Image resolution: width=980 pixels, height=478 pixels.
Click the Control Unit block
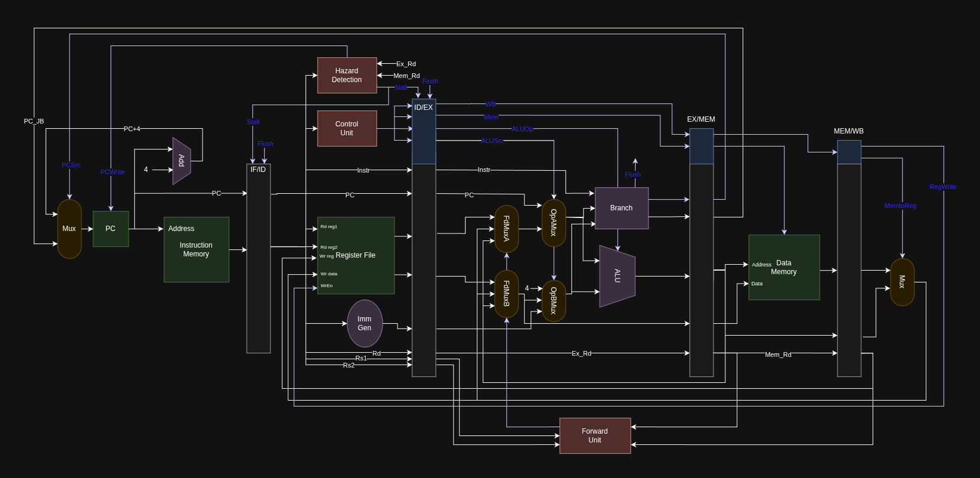click(x=347, y=128)
